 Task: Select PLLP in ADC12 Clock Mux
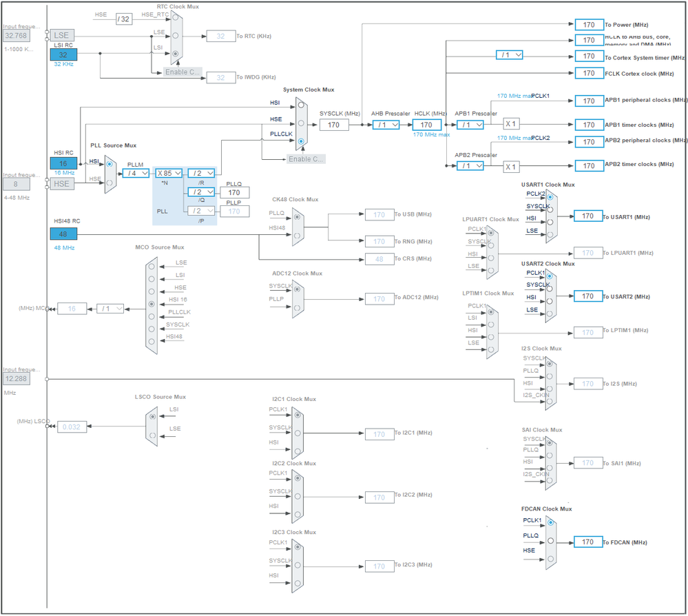297,308
